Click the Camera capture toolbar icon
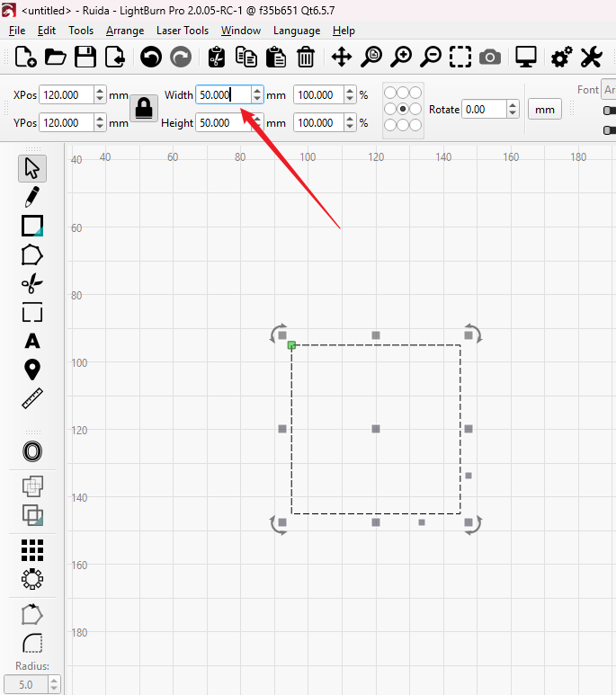616x695 pixels. (489, 58)
